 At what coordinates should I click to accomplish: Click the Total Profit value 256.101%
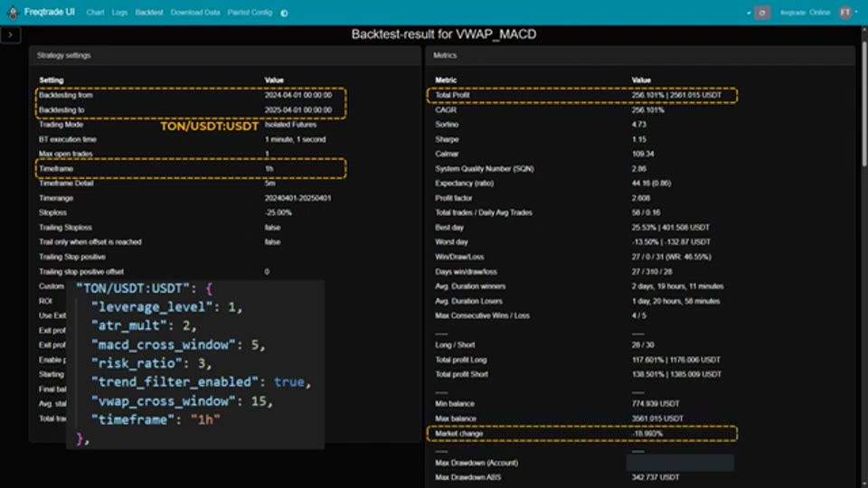(x=676, y=95)
